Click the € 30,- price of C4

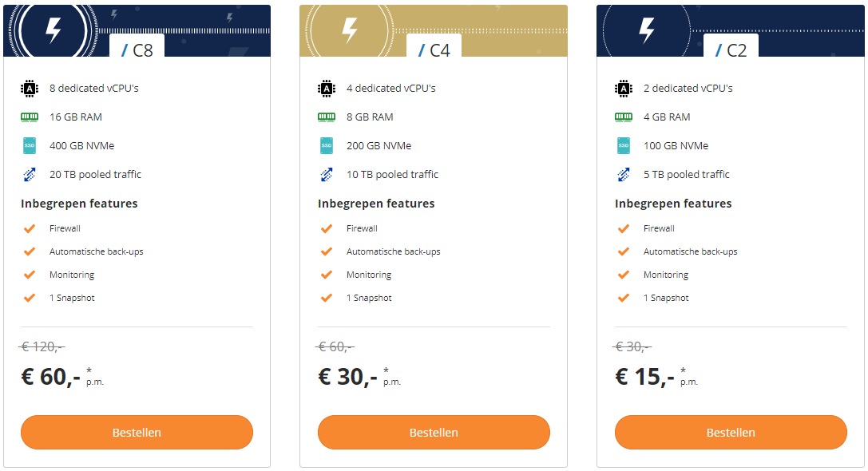(348, 377)
